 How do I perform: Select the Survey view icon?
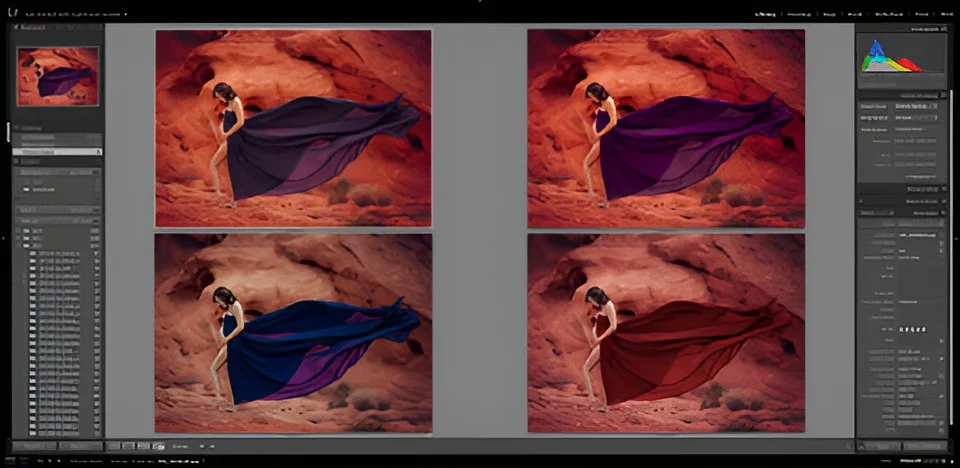[160, 446]
